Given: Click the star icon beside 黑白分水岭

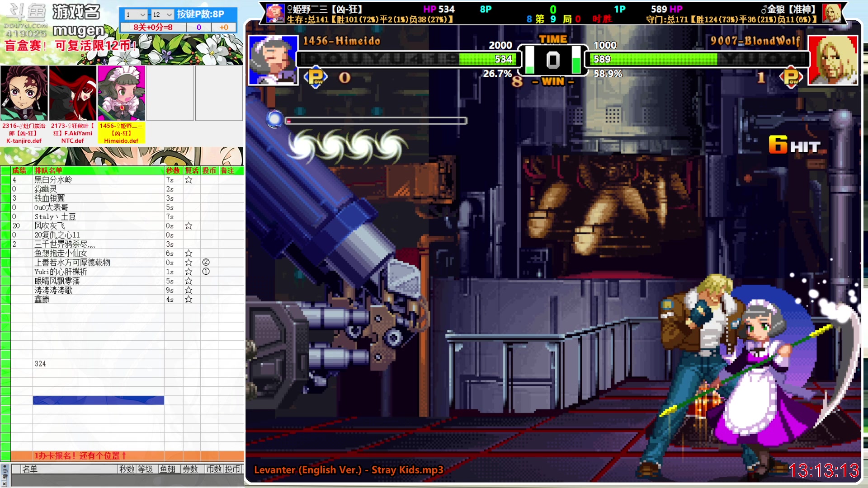Looking at the screenshot, I should coord(189,180).
